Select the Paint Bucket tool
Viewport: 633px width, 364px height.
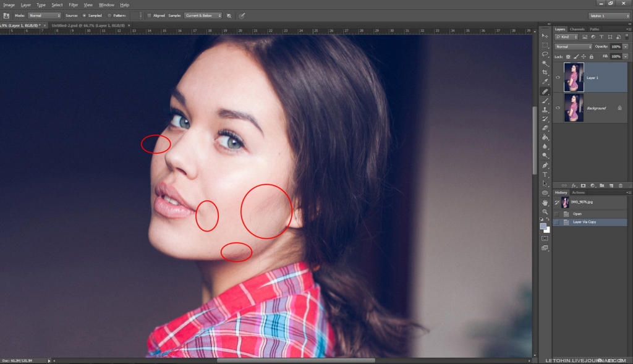pyautogui.click(x=545, y=138)
